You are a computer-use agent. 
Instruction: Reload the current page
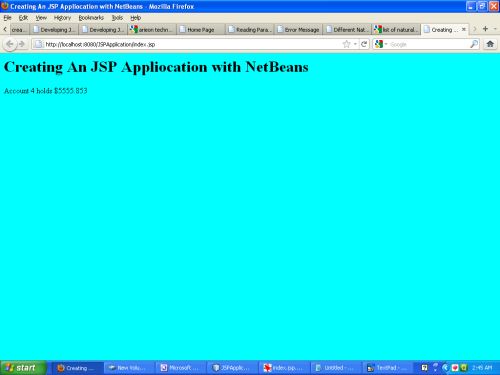[x=364, y=44]
